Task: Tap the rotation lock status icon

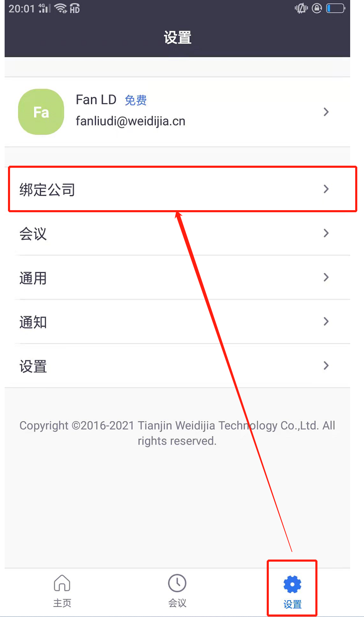Action: click(317, 8)
